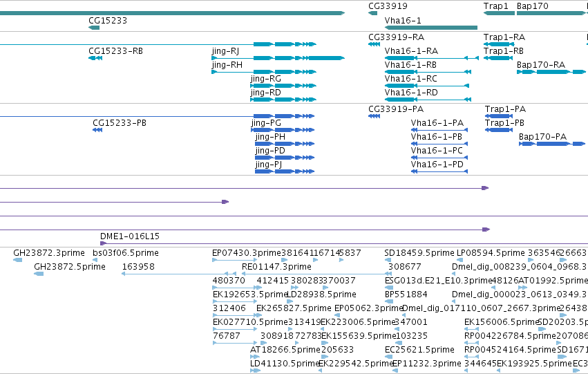Select the CG33919-PA protein
Image resolution: width=588 pixels, height=374 pixels.
tap(396, 109)
